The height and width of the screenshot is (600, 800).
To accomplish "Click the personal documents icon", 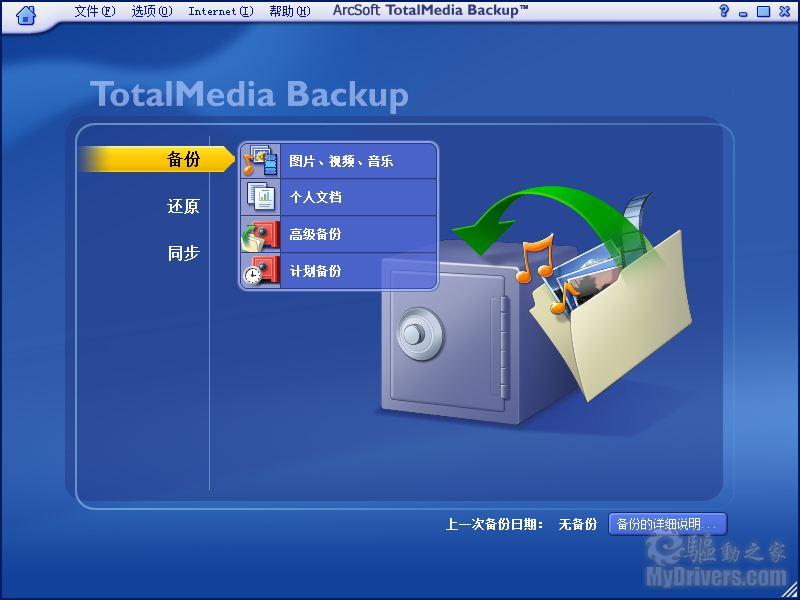I will pyautogui.click(x=261, y=197).
